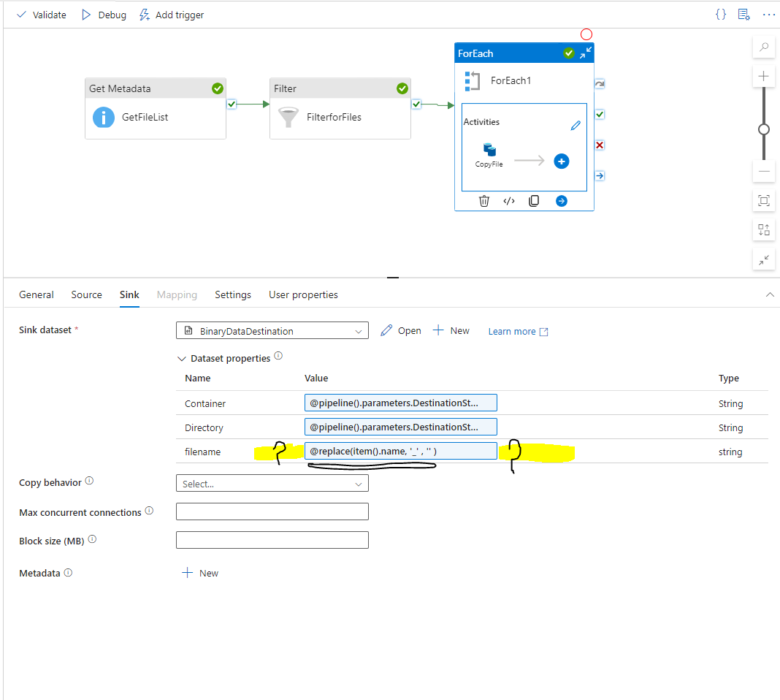Click the Container value field

(400, 403)
